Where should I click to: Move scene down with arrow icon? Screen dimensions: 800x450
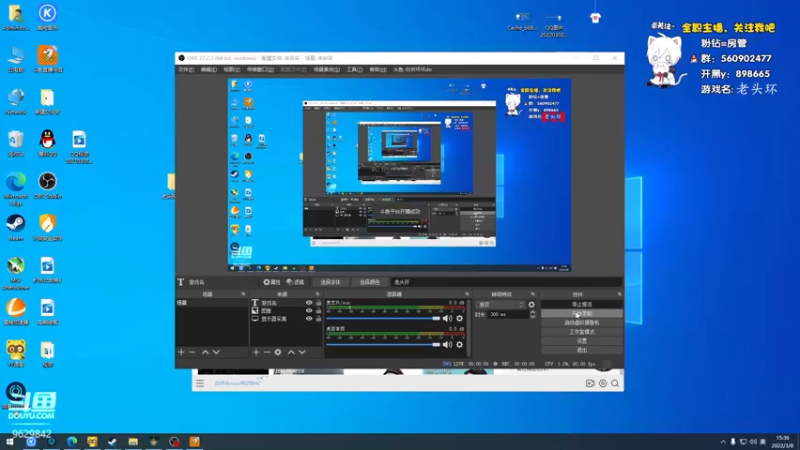point(216,352)
